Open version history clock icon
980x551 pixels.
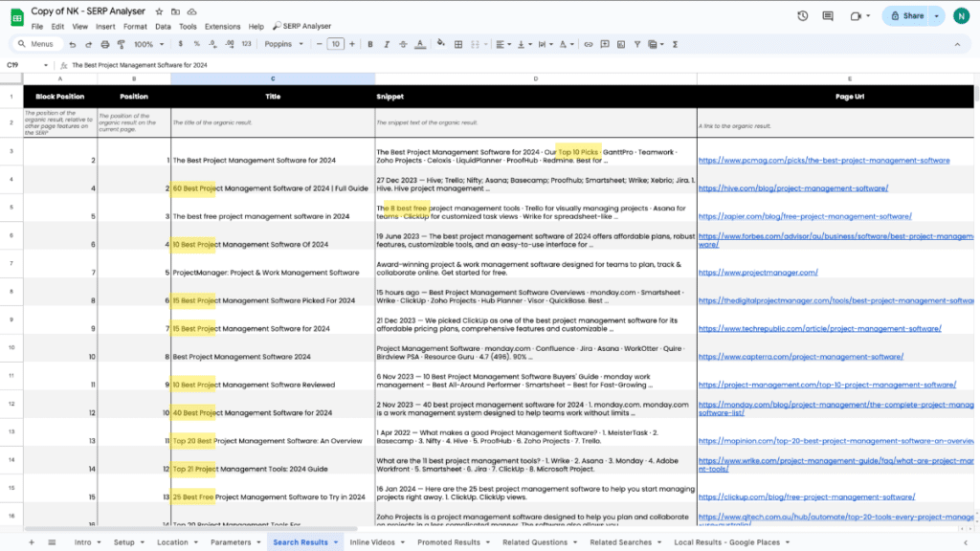(x=803, y=16)
